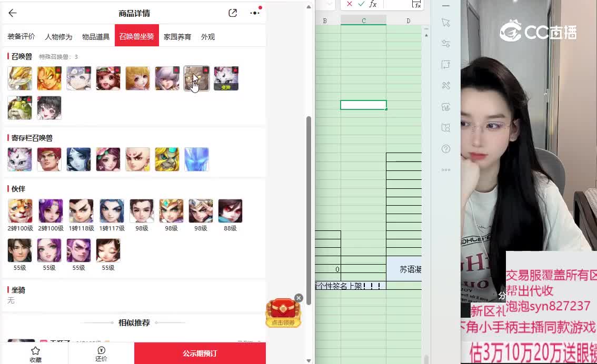The width and height of the screenshot is (597, 364).
Task: Switch to the 装备评价 tab
Action: [21, 36]
